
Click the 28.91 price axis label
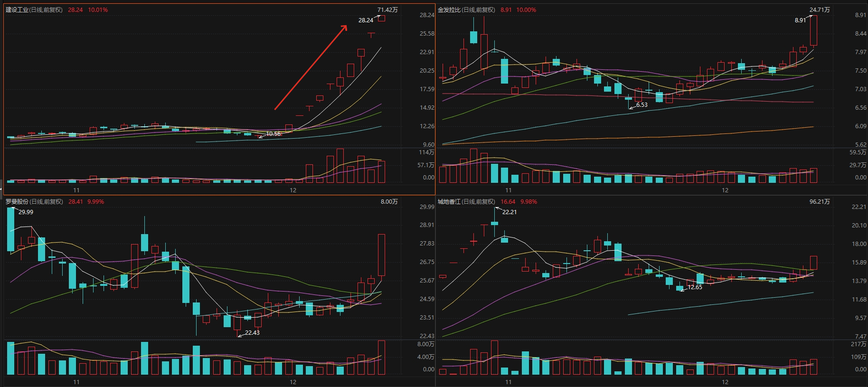pyautogui.click(x=427, y=225)
